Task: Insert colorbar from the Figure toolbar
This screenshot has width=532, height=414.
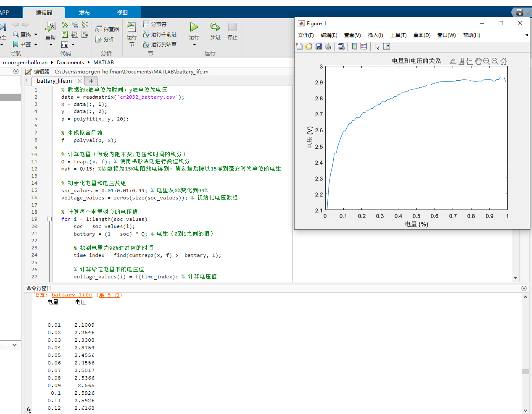Action: pyautogui.click(x=354, y=46)
